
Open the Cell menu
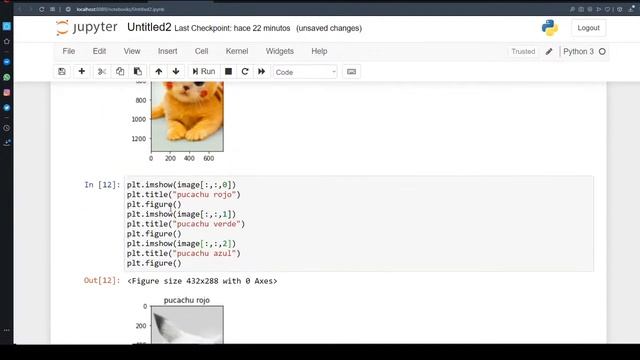(201, 51)
